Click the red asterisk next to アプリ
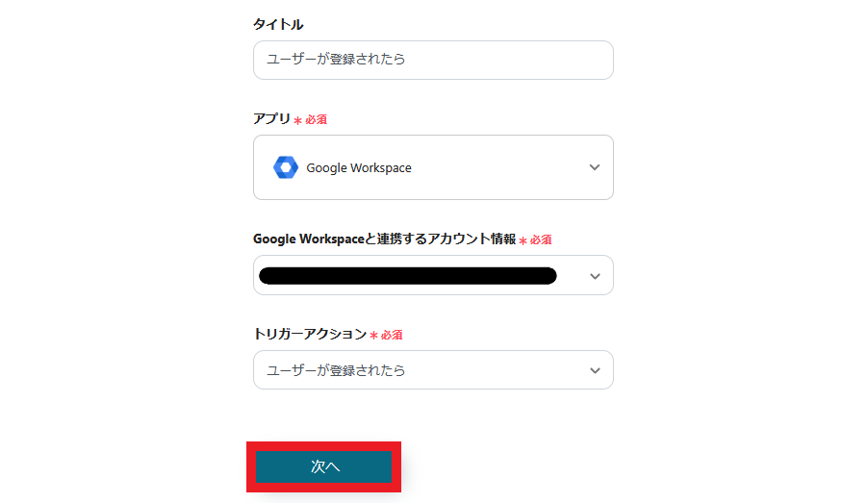The width and height of the screenshot is (868, 503). 297,121
